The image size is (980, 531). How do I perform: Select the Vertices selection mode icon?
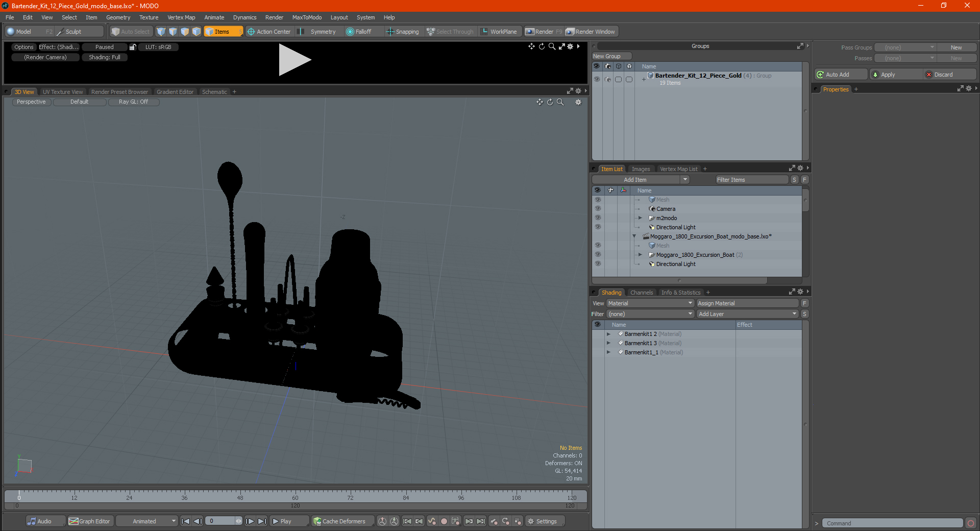(161, 32)
